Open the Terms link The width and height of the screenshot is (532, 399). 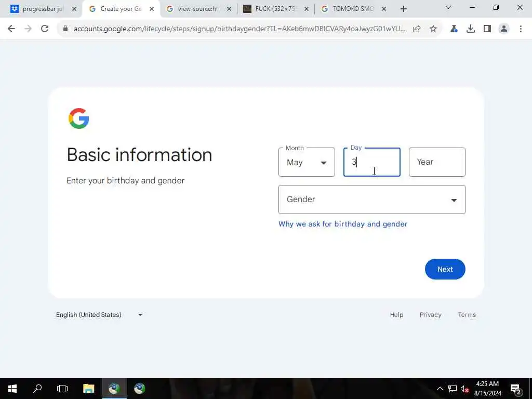[467, 315]
